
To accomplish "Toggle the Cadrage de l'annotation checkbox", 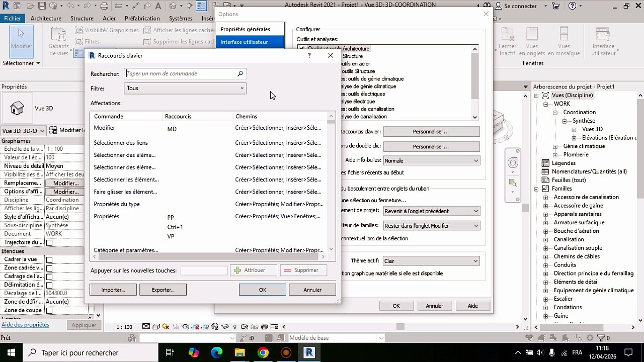I will pos(49,277).
